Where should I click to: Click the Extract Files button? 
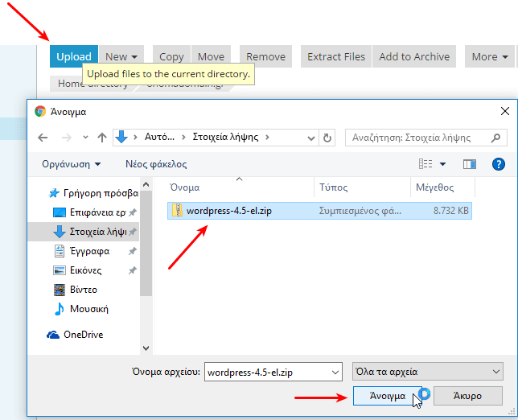(x=336, y=56)
